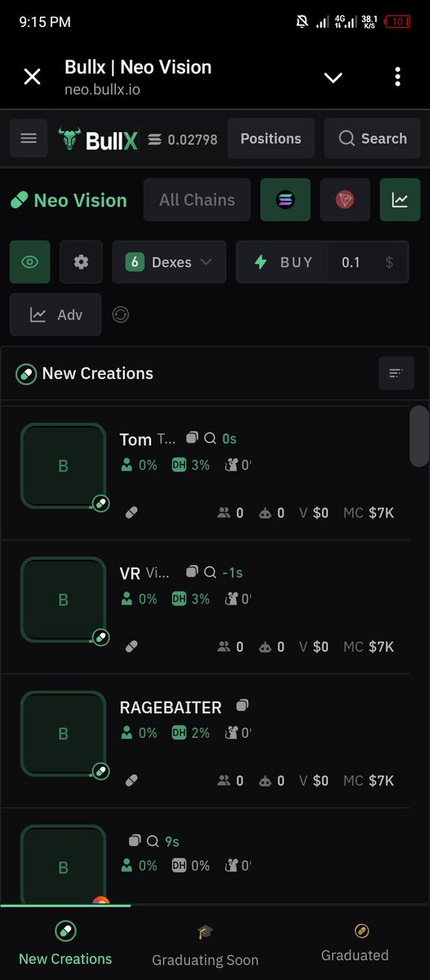
Task: Open the New Creations filter sort icon
Action: [x=397, y=373]
